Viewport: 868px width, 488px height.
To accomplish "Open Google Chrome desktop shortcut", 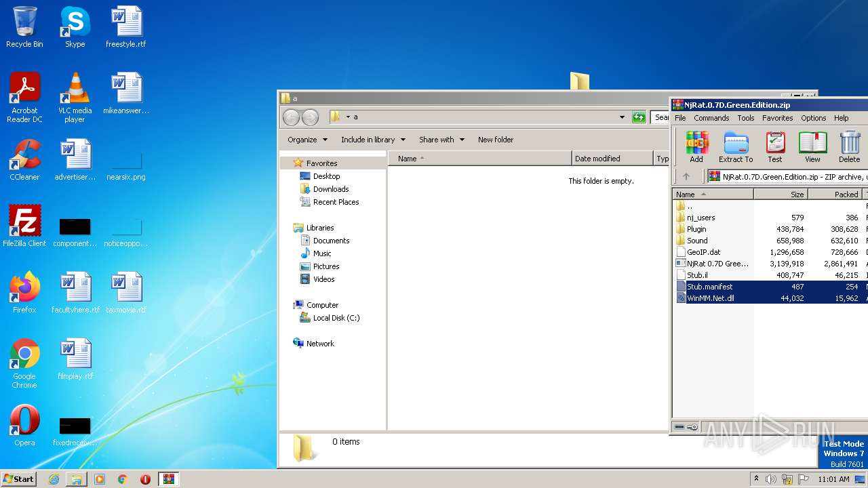I will point(24,363).
